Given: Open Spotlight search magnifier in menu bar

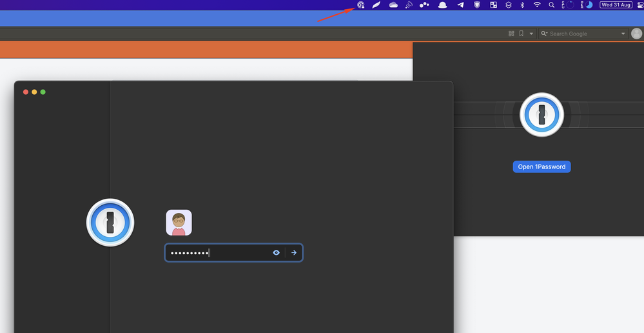Looking at the screenshot, I should [551, 5].
